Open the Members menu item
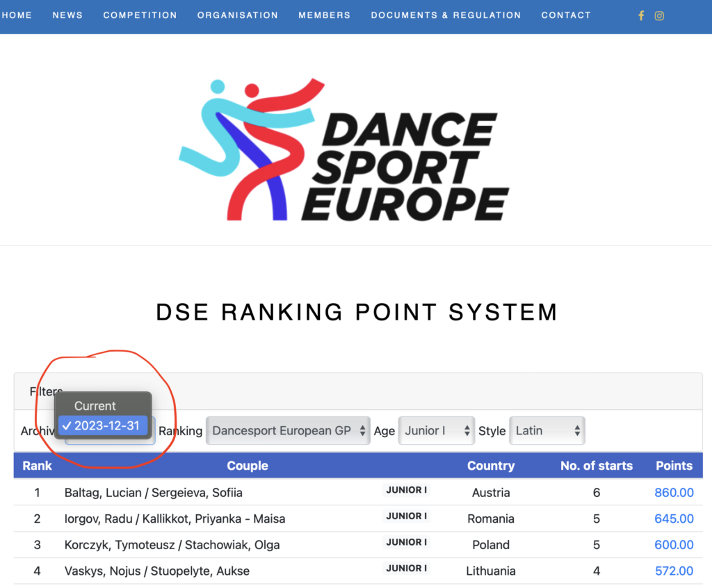Image resolution: width=712 pixels, height=588 pixels. 324,15
